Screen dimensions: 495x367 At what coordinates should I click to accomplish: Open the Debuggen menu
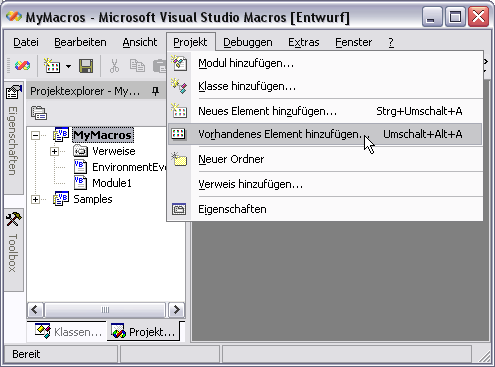click(248, 42)
